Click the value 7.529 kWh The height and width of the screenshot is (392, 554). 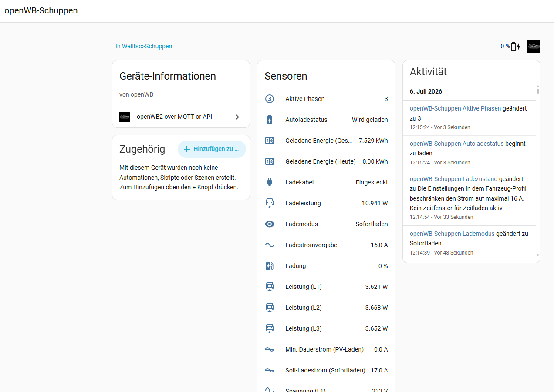coord(373,141)
